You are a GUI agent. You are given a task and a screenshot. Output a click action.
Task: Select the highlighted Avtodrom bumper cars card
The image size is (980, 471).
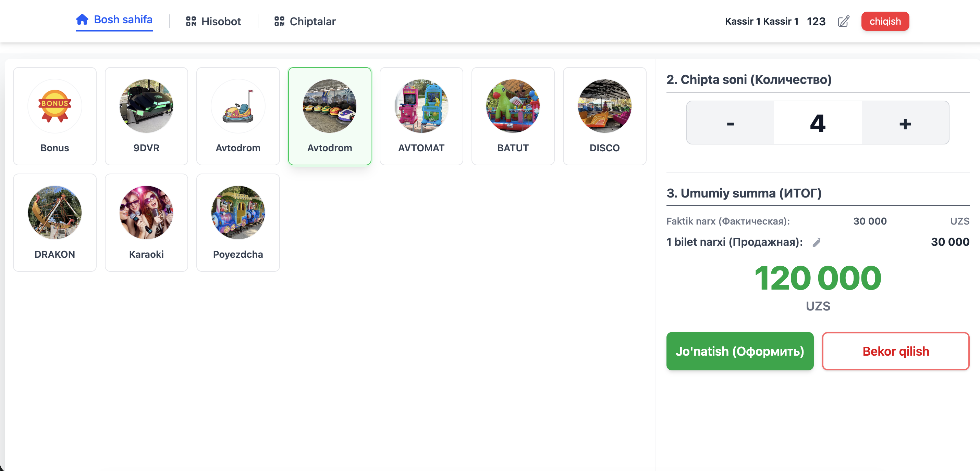329,116
